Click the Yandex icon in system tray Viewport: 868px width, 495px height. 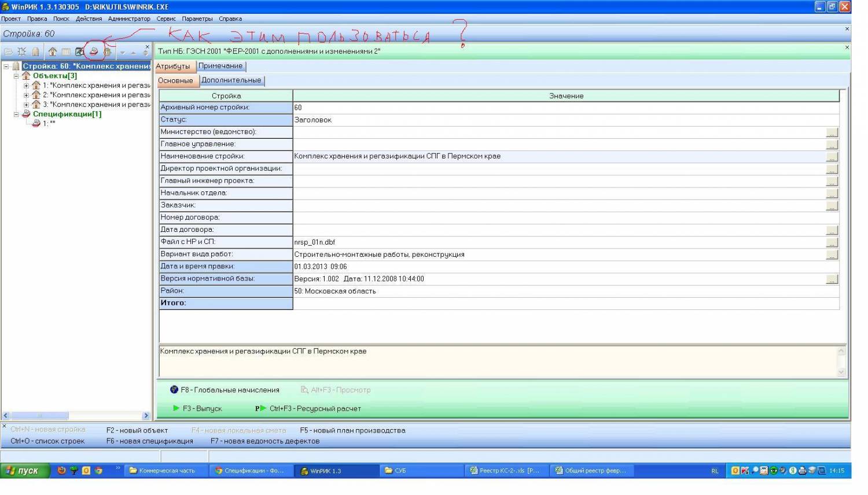coord(793,470)
